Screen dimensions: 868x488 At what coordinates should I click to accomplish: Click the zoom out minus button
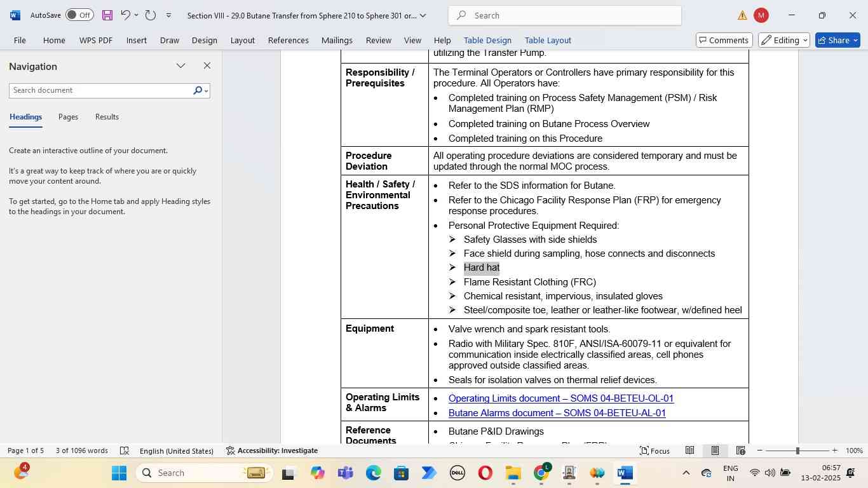coord(760,451)
